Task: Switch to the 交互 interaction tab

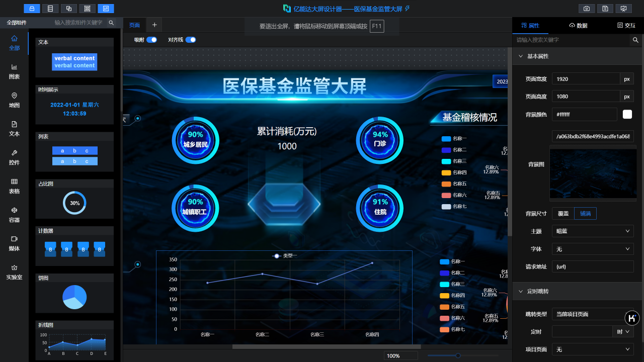Action: [x=626, y=25]
